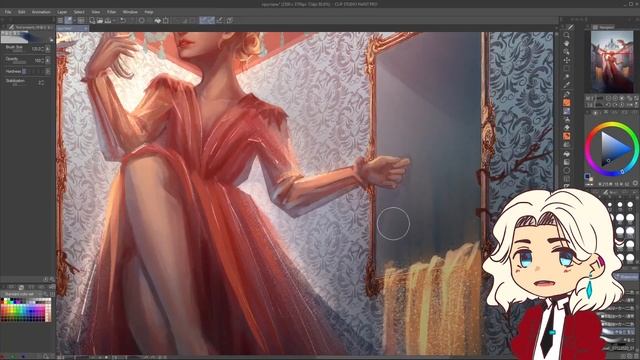Close the open canvas document tab

coord(85,29)
